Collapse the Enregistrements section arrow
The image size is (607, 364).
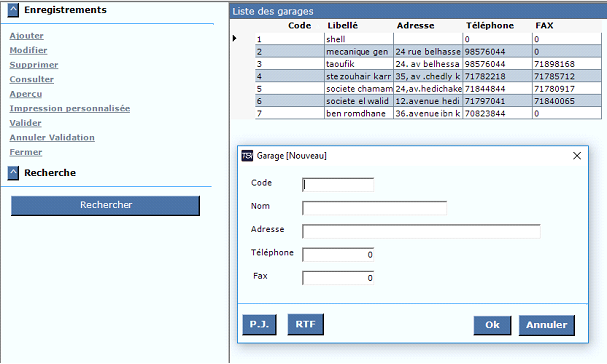coord(13,10)
